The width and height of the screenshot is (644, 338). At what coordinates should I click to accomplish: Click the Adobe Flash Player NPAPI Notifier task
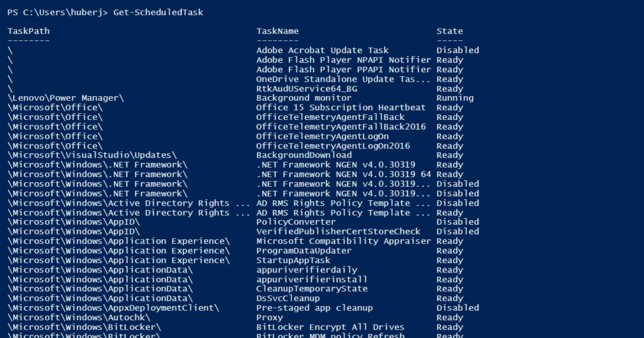343,60
